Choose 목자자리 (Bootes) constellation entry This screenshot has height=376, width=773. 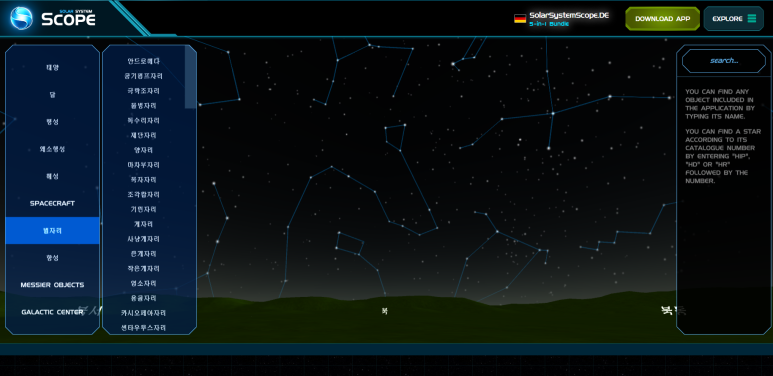[x=143, y=179]
